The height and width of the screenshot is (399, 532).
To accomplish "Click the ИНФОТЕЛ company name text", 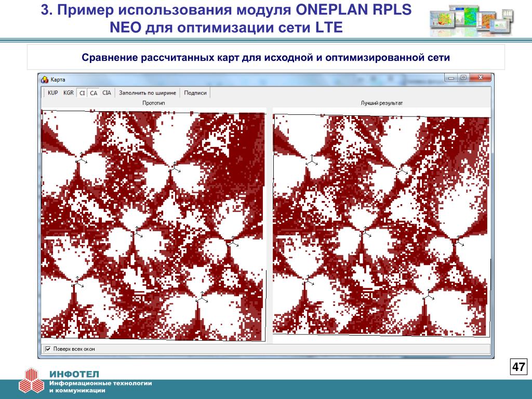I will pos(74,374).
